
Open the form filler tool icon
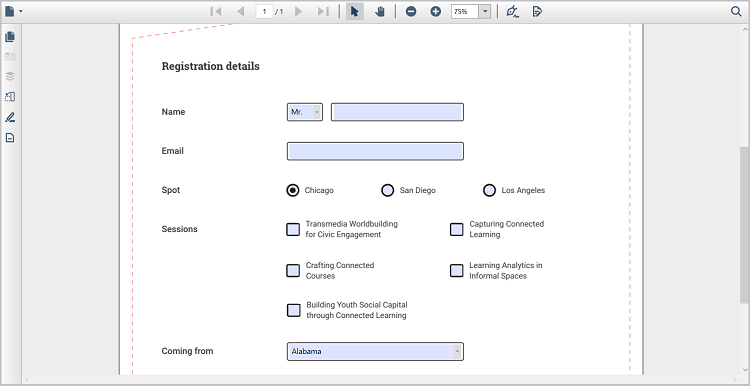(x=537, y=11)
